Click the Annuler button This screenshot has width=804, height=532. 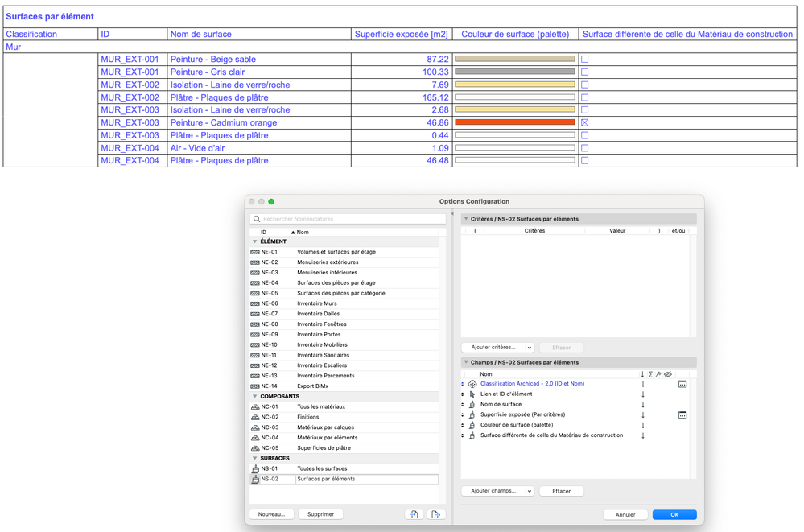pos(625,514)
